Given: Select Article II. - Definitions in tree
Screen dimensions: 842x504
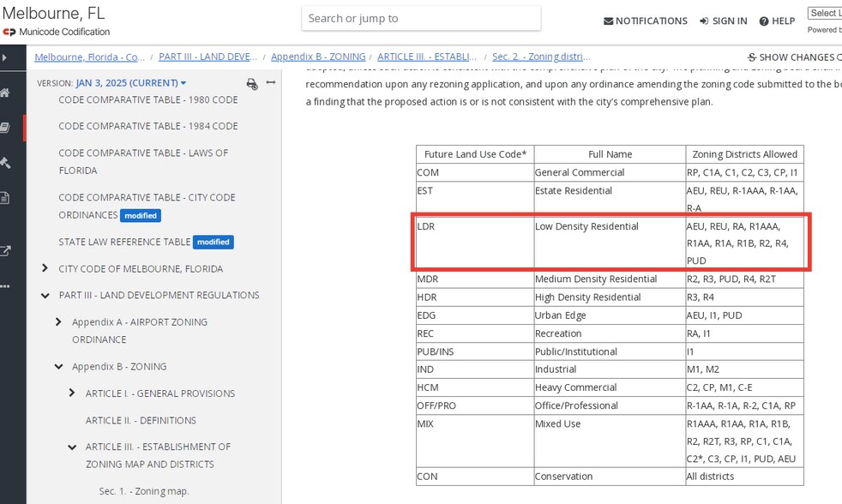Looking at the screenshot, I should pos(141,420).
